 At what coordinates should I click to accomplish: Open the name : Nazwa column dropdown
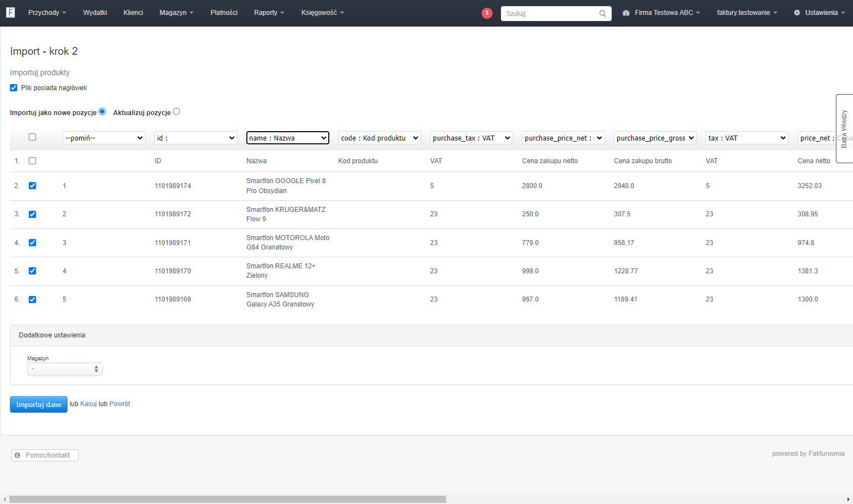pos(288,138)
